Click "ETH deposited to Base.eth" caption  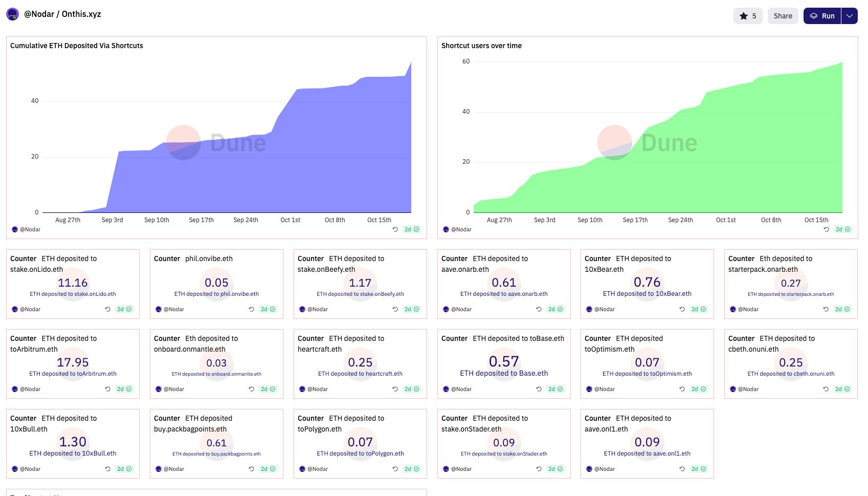pos(504,374)
